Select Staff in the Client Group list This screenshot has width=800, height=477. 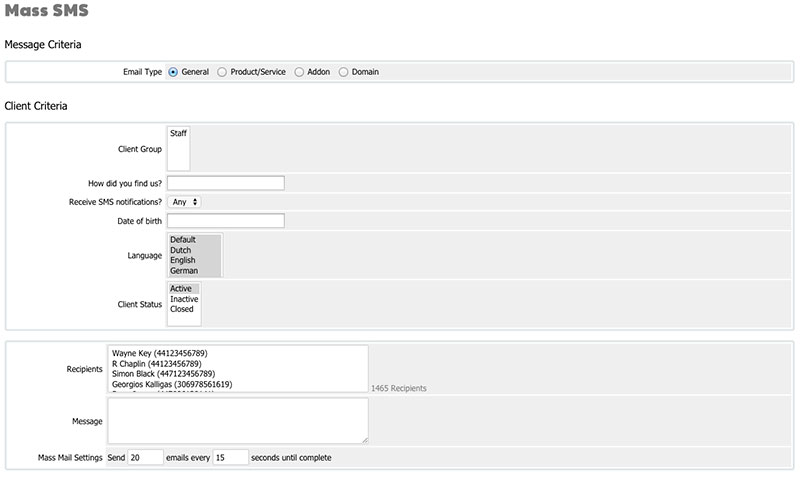178,133
